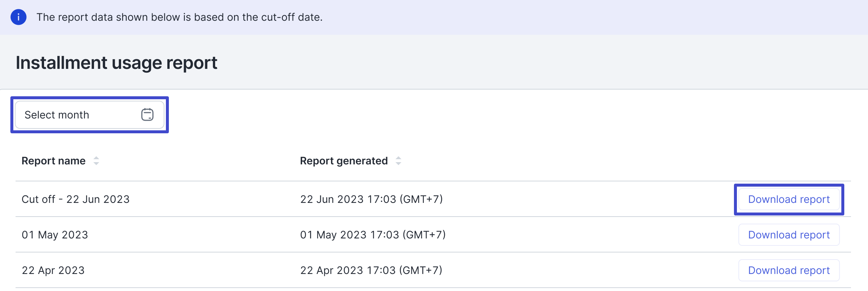Screen dimensions: 868x291
Task: Click the Report generated column header
Action: click(x=344, y=161)
